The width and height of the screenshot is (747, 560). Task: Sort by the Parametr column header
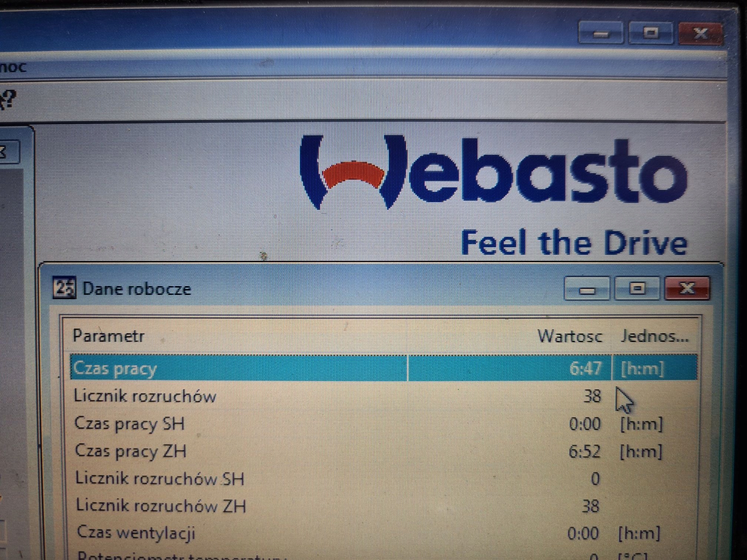(109, 336)
